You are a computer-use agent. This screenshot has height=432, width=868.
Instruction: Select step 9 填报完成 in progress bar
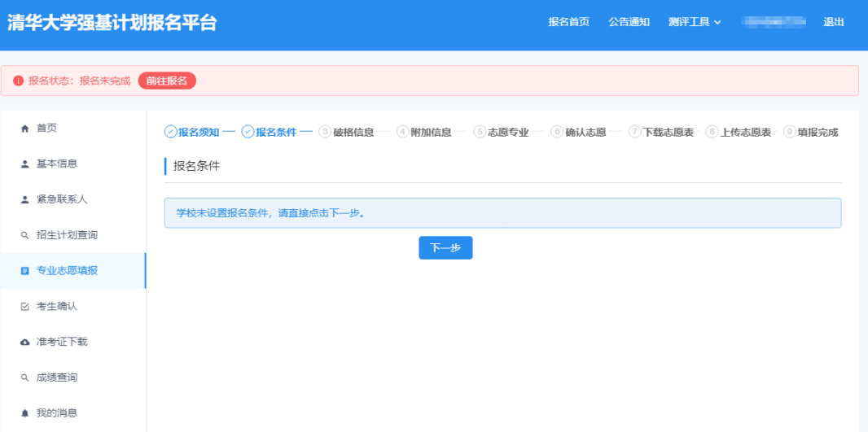pos(811,132)
